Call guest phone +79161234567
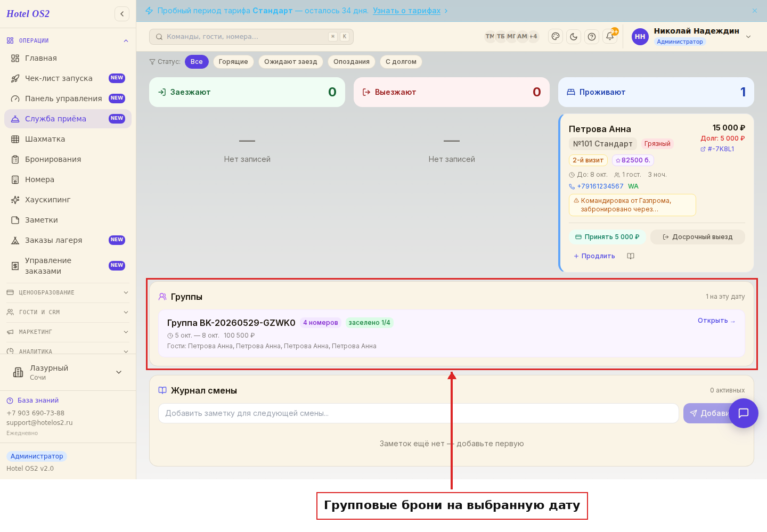 pos(596,186)
